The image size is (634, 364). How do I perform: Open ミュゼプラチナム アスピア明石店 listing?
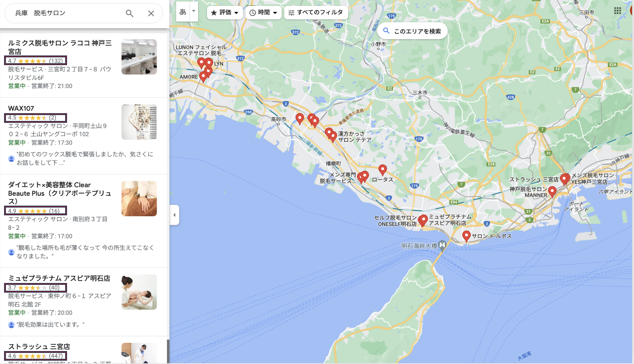59,278
